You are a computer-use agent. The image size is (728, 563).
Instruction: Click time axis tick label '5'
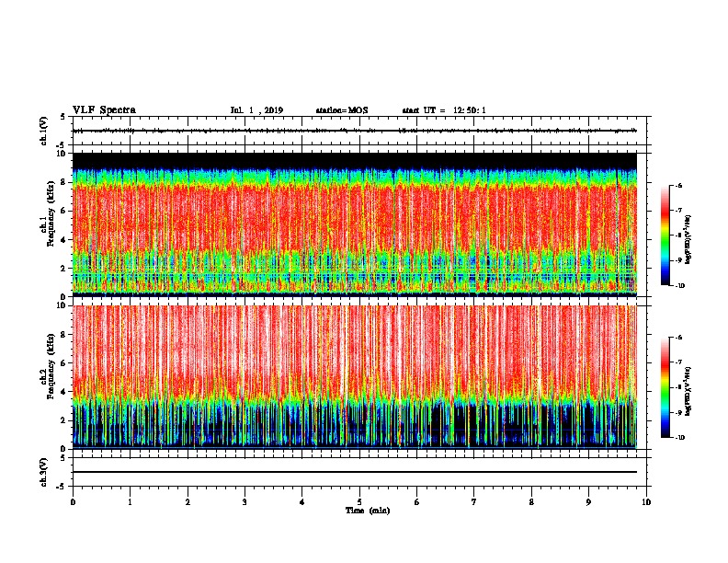point(359,502)
